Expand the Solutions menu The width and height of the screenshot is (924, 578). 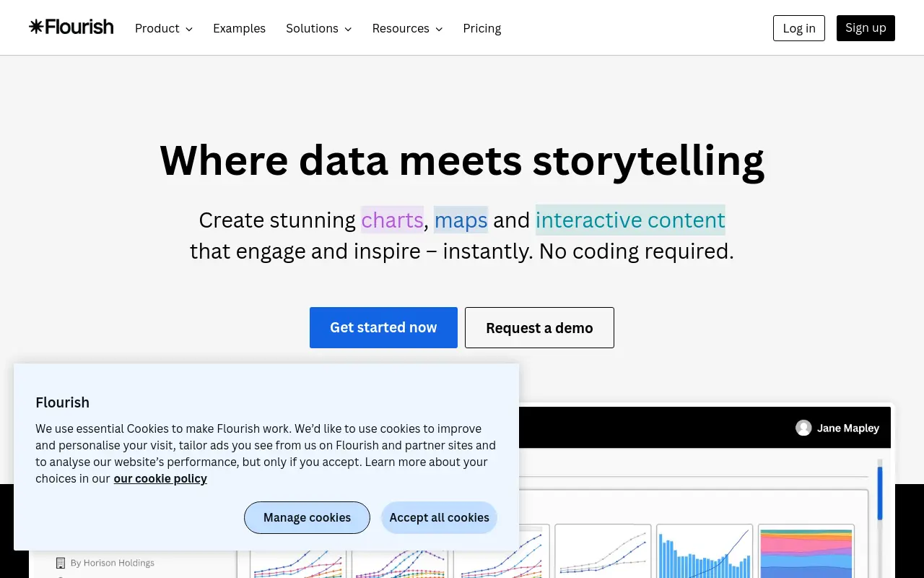pos(319,28)
